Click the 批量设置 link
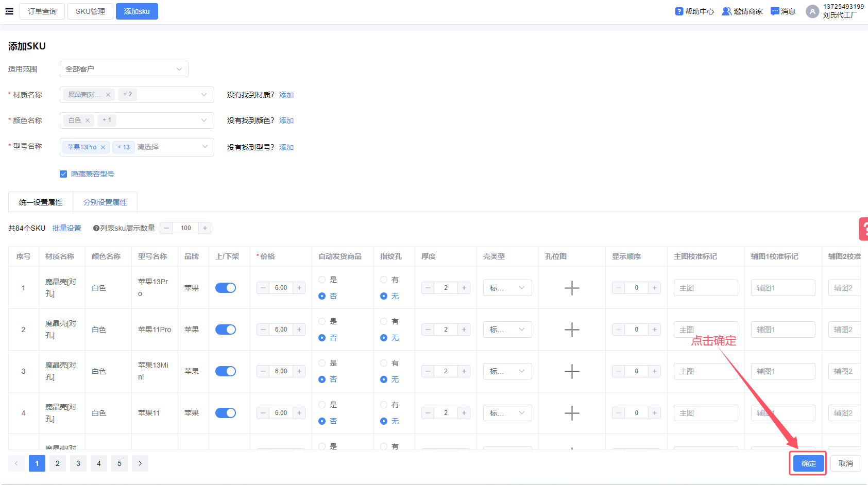 click(x=67, y=228)
